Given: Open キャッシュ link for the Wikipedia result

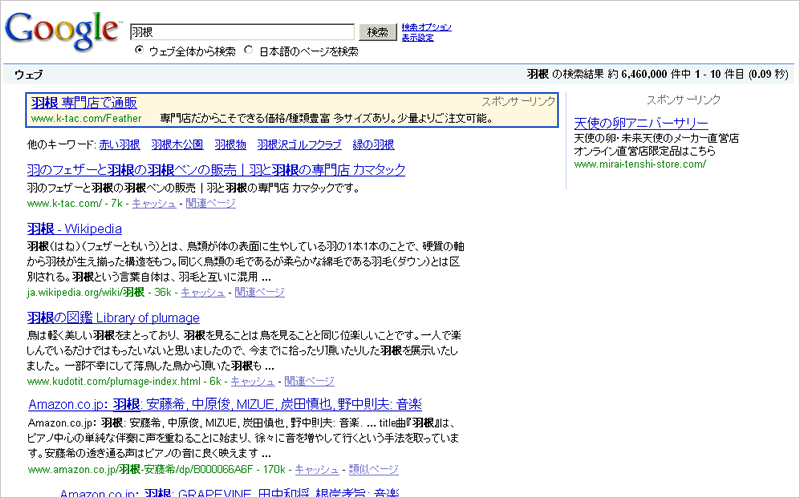Looking at the screenshot, I should click(x=203, y=293).
